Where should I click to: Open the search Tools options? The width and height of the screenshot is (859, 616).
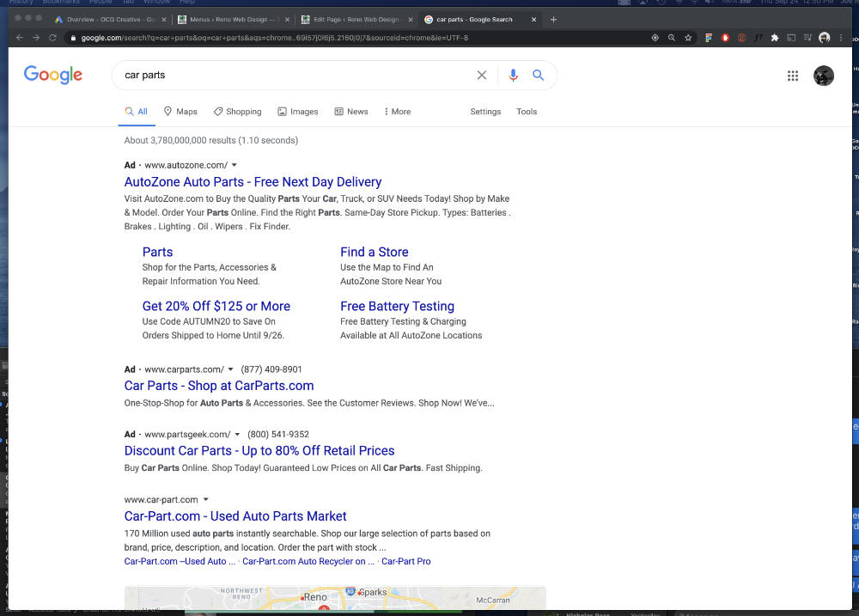pyautogui.click(x=527, y=111)
